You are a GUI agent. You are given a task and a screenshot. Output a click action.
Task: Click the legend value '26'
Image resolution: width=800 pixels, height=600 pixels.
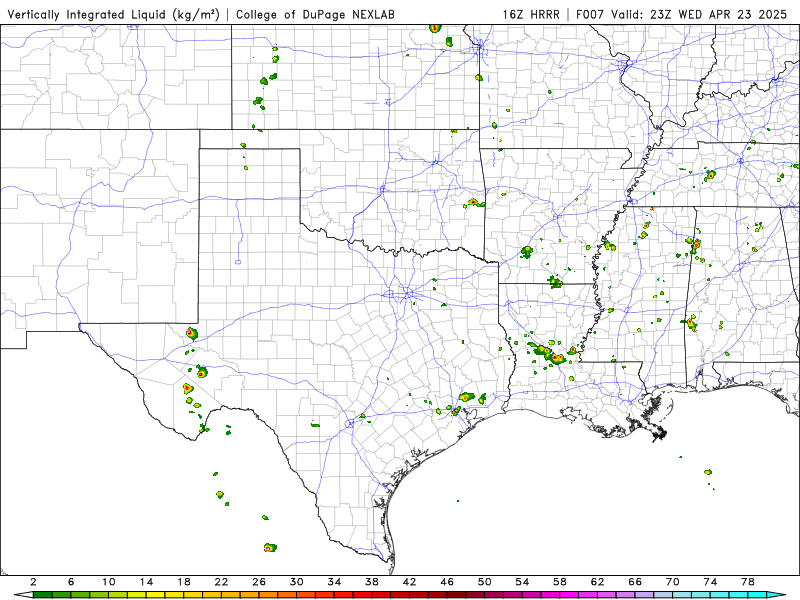point(259,582)
